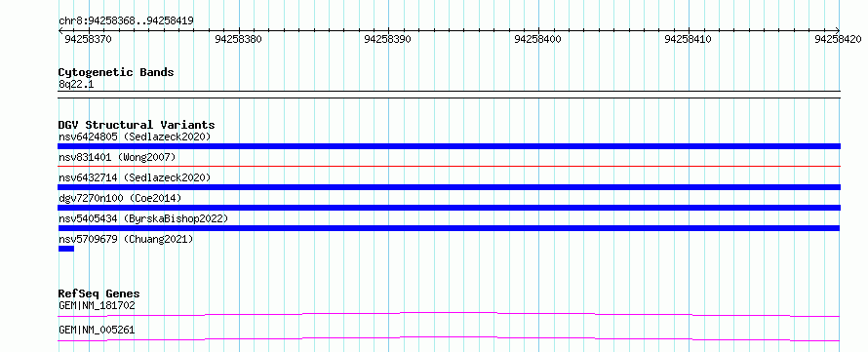Open the GEM|NM_005261 gene label
868x352 pixels.
97,331
